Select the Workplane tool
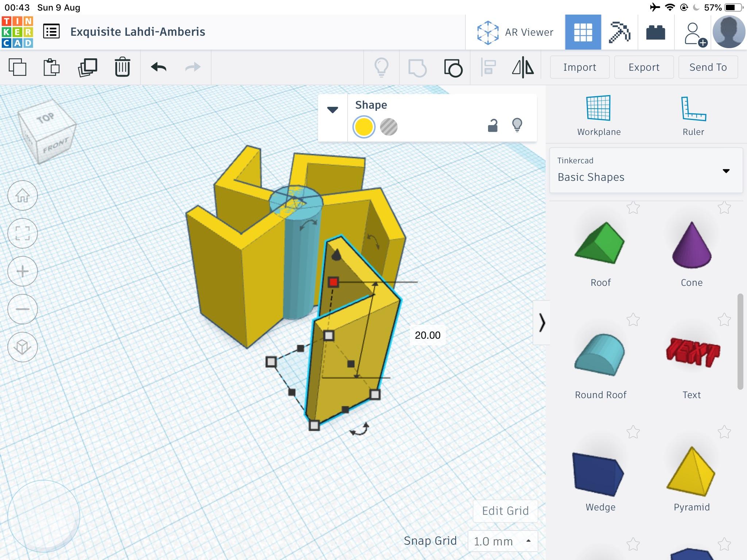Viewport: 747px width, 560px height. point(599,116)
